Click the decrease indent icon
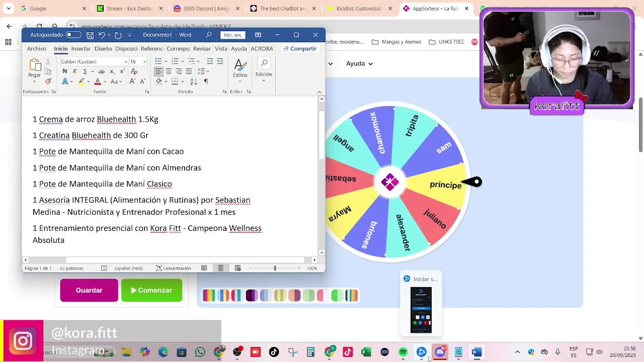Image resolution: width=644 pixels, height=362 pixels. (x=210, y=61)
